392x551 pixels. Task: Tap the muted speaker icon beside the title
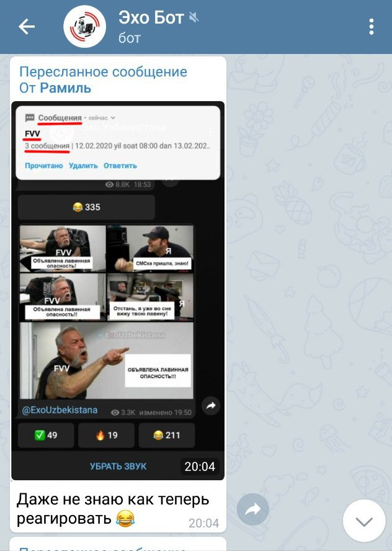[x=194, y=17]
